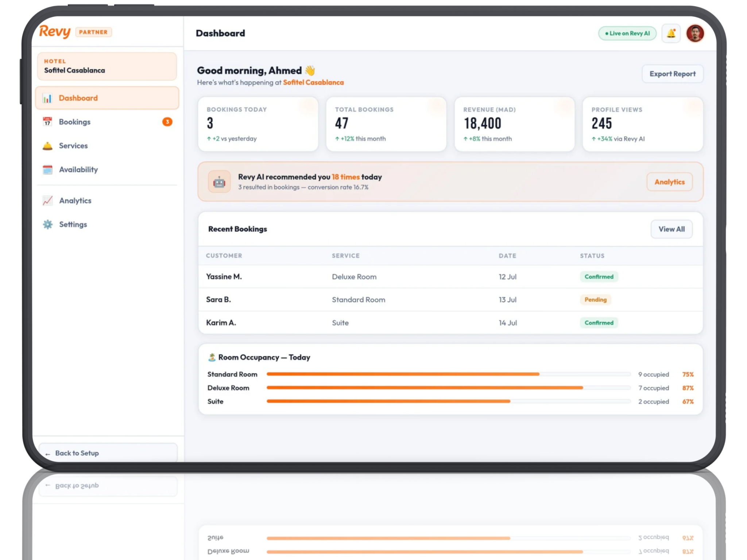Click the PARTNER badge

point(93,32)
